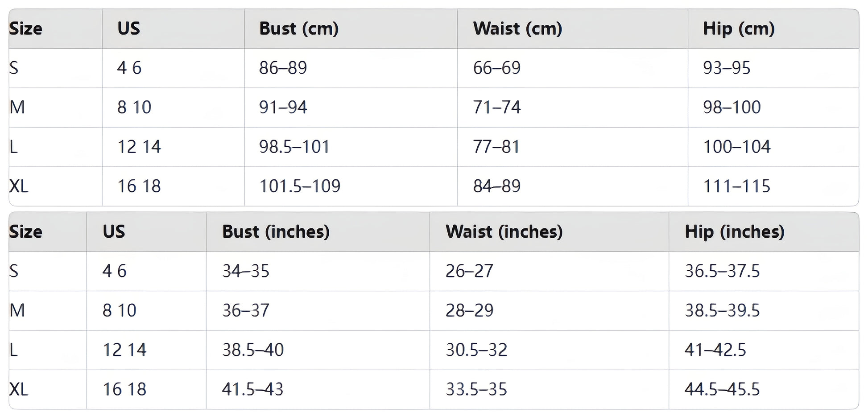
Task: Click the Bust (cm) column header
Action: [299, 29]
